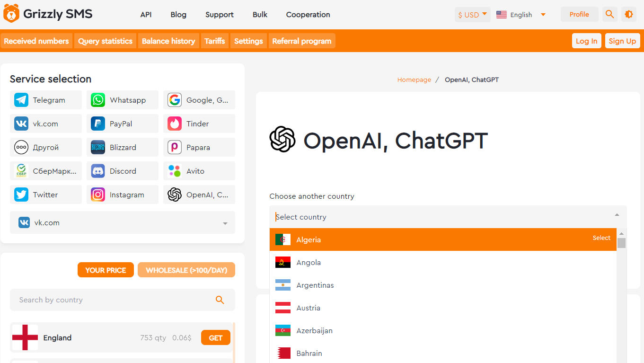The image size is (644, 363).
Task: Select the СберМарк service tile
Action: [x=46, y=171]
